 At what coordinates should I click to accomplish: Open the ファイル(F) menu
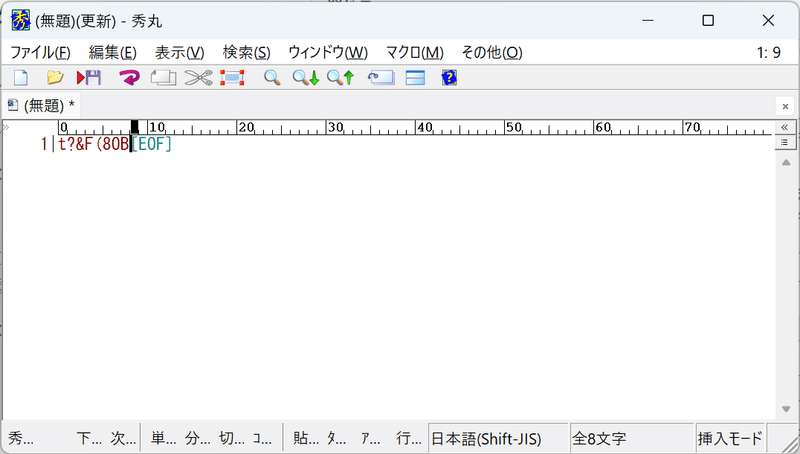[40, 53]
